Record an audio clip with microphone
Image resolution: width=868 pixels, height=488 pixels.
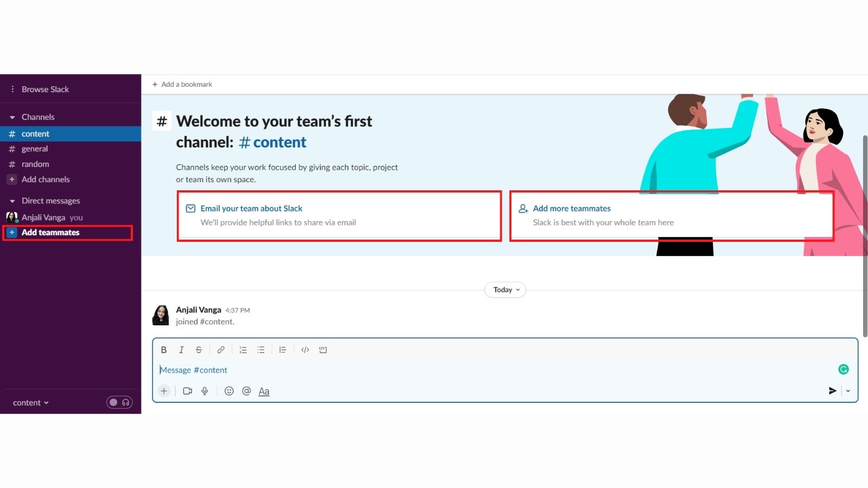(205, 391)
